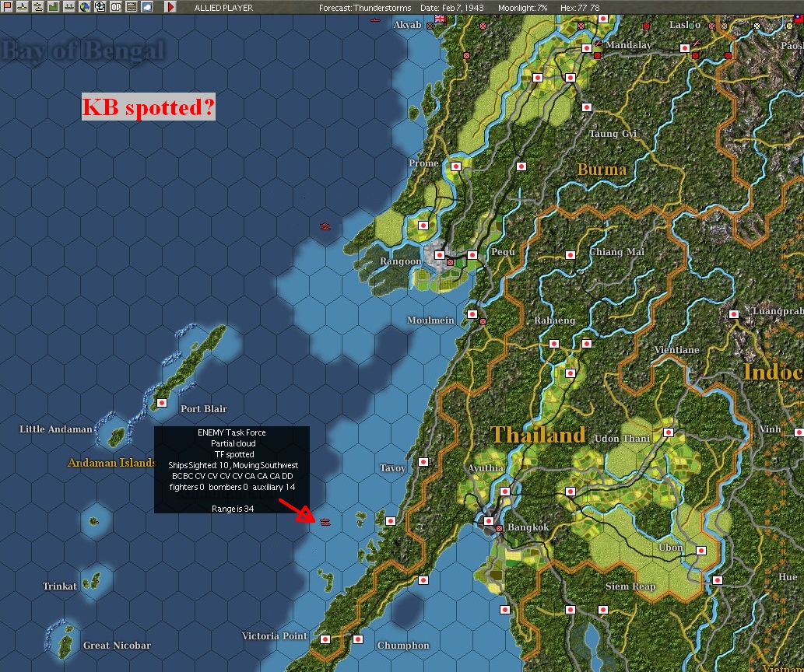The width and height of the screenshot is (804, 672).
Task: Click the Moonlight: 7% status text
Action: pyautogui.click(x=522, y=8)
